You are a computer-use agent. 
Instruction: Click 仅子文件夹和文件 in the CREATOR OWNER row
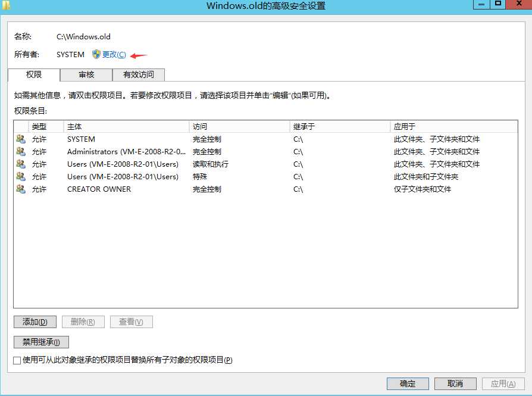tap(423, 189)
